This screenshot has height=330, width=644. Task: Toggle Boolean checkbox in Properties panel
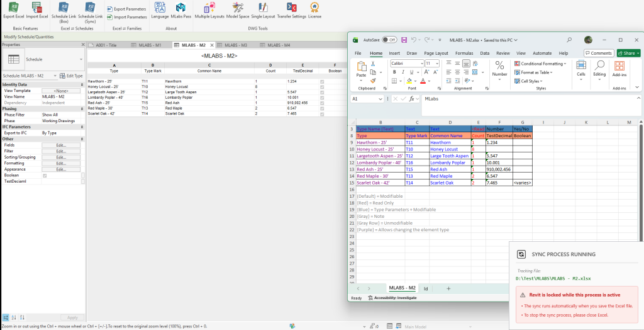point(45,176)
